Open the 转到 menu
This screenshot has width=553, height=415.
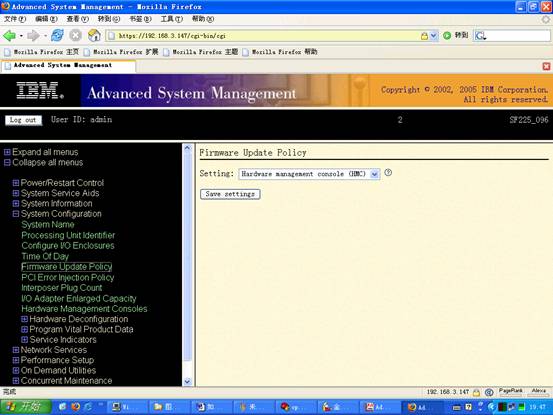(x=109, y=19)
